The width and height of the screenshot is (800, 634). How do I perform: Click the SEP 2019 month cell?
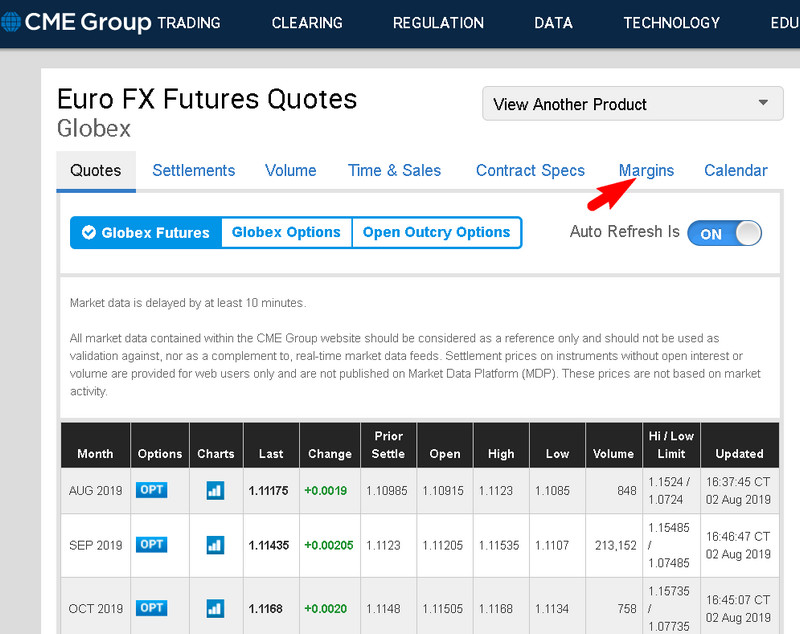tap(95, 545)
